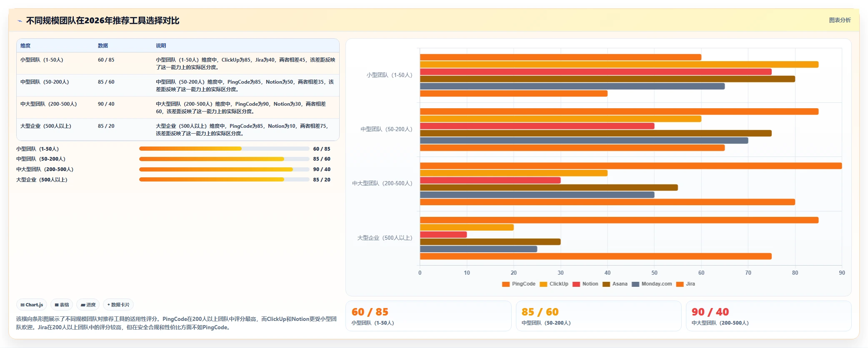The image size is (868, 348).
Task: Click the red Notion bar in 中大型团队 group
Action: 490,180
